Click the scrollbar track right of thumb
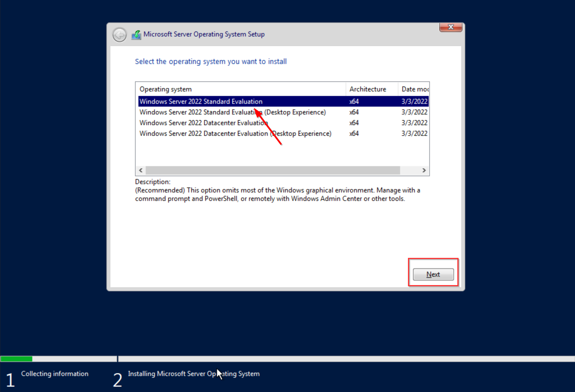 [410, 170]
